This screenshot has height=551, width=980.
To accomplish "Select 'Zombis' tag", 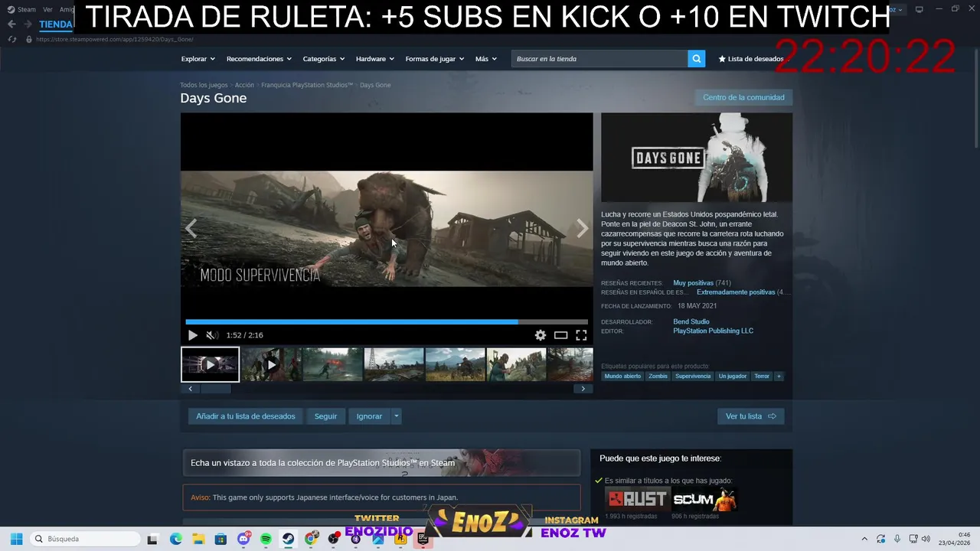I will (658, 377).
